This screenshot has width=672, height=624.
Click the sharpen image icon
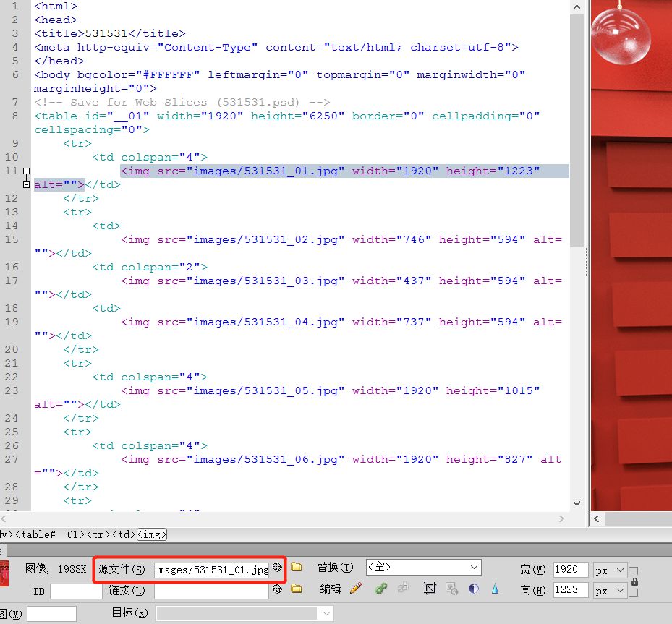pyautogui.click(x=495, y=589)
